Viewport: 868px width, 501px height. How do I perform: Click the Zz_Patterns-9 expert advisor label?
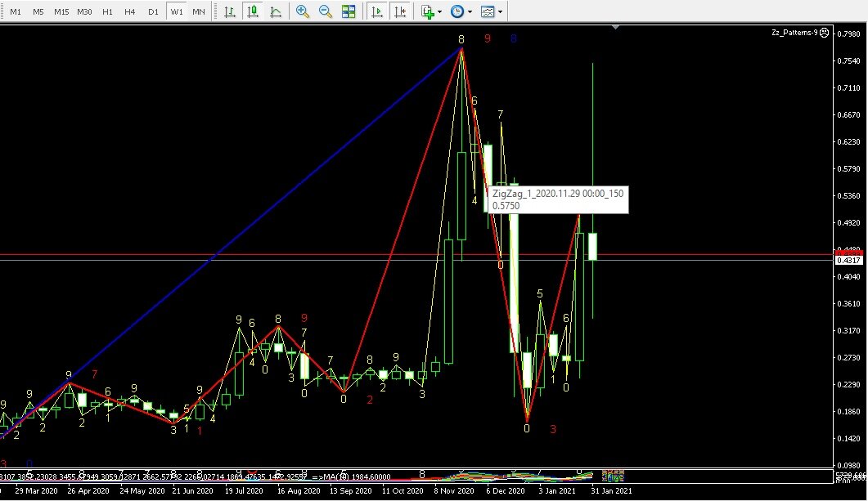[794, 33]
